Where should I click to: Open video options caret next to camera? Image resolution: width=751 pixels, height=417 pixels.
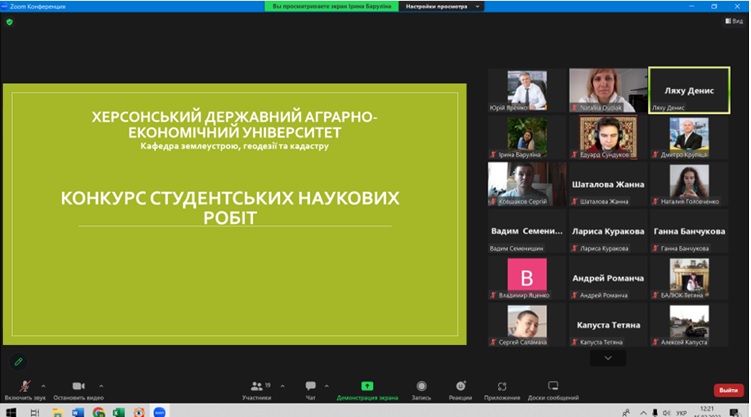101,386
